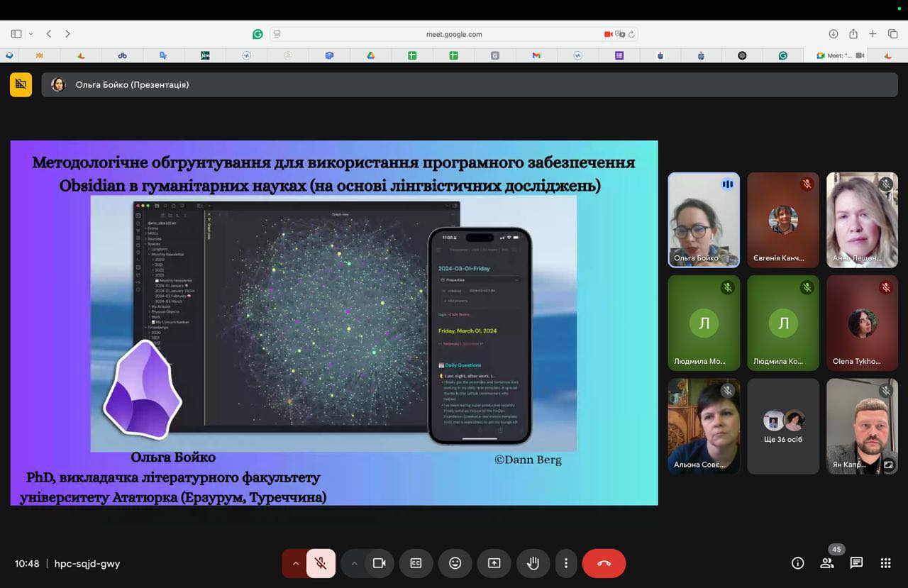Switch to the Google Translate tab
Screen dimensions: 908x588
click(163, 55)
